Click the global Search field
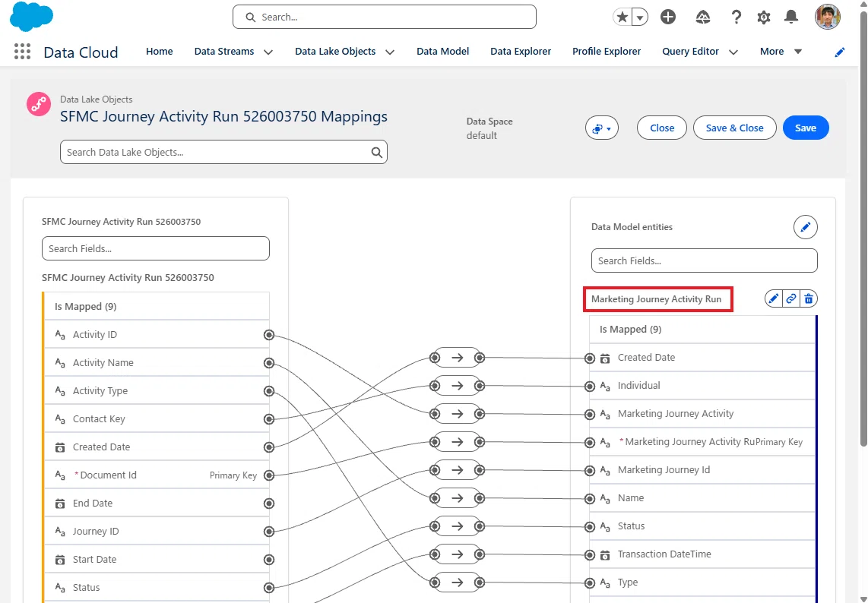The height and width of the screenshot is (603, 868). click(384, 17)
